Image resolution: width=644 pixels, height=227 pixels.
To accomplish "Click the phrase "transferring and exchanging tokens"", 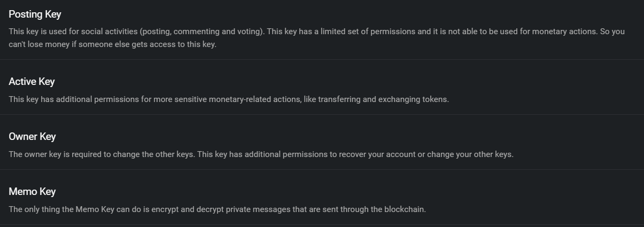I will tap(383, 99).
